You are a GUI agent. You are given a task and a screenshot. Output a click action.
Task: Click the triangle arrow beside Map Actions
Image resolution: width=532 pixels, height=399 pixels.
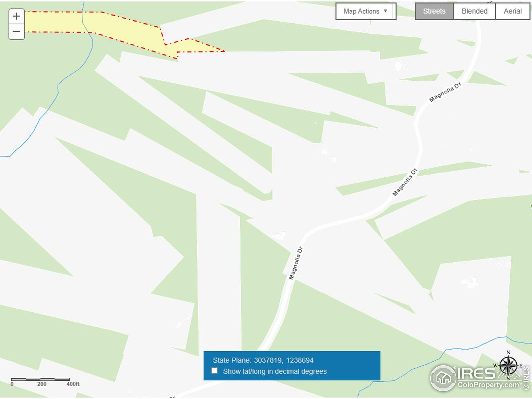[x=385, y=11]
